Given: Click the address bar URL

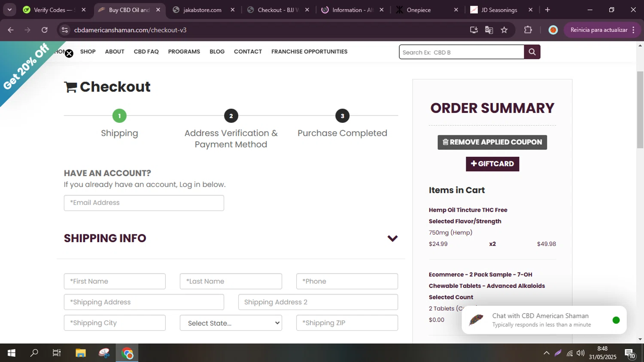Looking at the screenshot, I should click(130, 30).
